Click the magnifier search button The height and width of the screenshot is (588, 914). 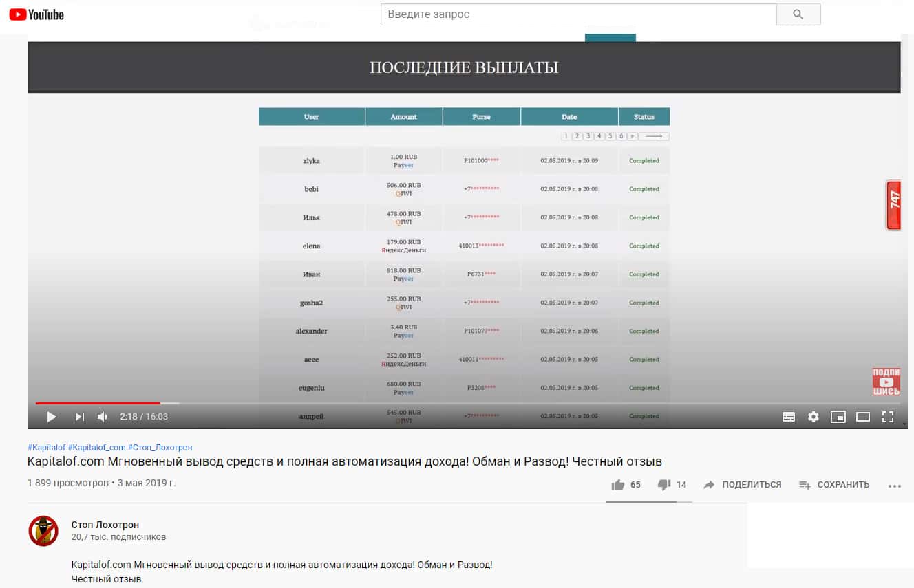798,14
